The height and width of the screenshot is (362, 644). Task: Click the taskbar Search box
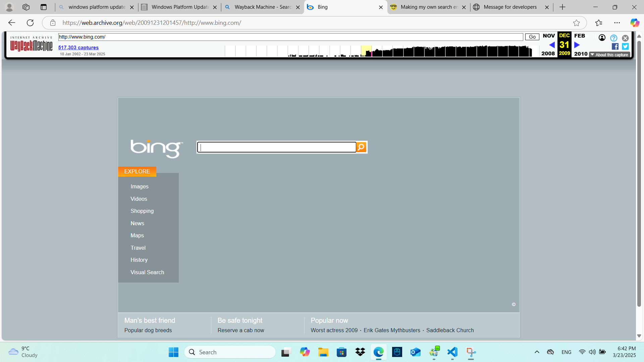point(230,352)
